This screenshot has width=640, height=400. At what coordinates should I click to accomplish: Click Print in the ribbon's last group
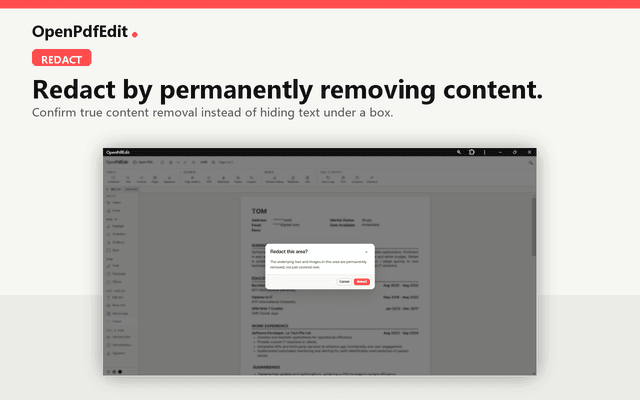click(343, 180)
